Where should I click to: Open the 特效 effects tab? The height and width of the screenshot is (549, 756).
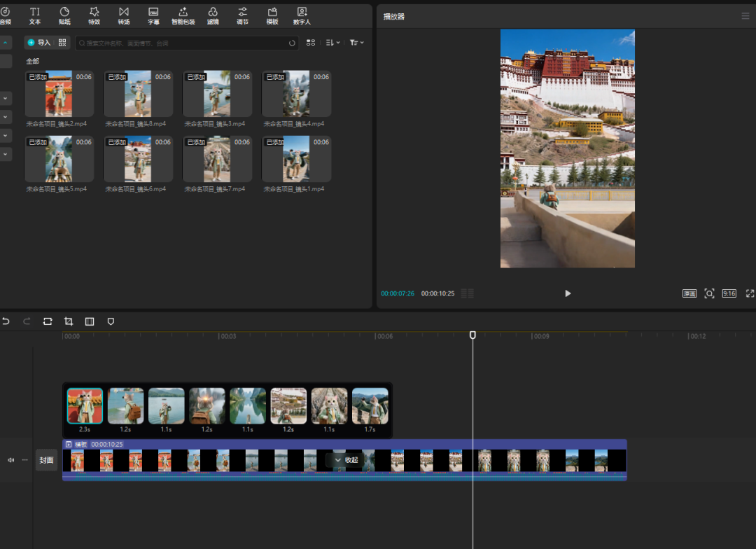[x=94, y=15]
